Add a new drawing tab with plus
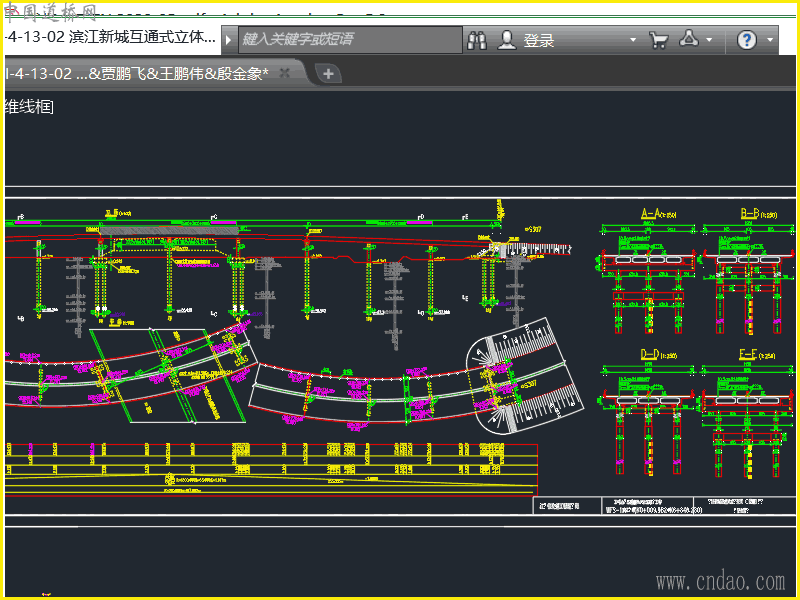 point(328,73)
